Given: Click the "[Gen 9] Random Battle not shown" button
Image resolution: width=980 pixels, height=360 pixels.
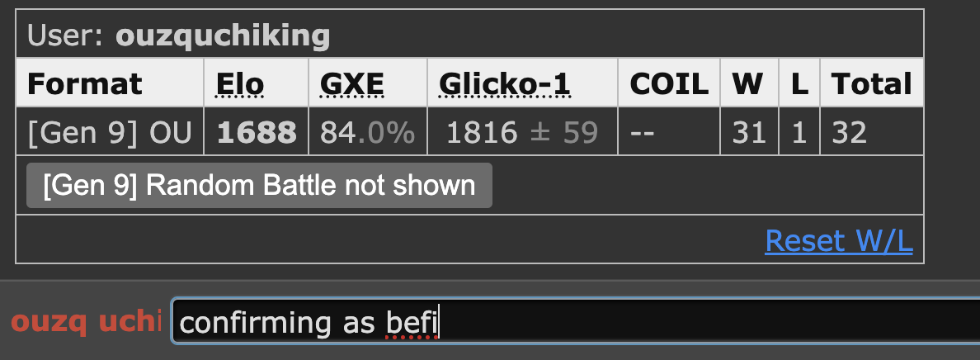Looking at the screenshot, I should (259, 185).
